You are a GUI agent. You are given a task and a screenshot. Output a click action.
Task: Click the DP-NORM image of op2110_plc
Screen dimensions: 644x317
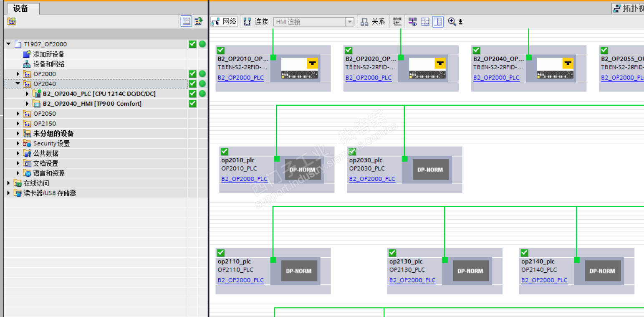pos(299,271)
